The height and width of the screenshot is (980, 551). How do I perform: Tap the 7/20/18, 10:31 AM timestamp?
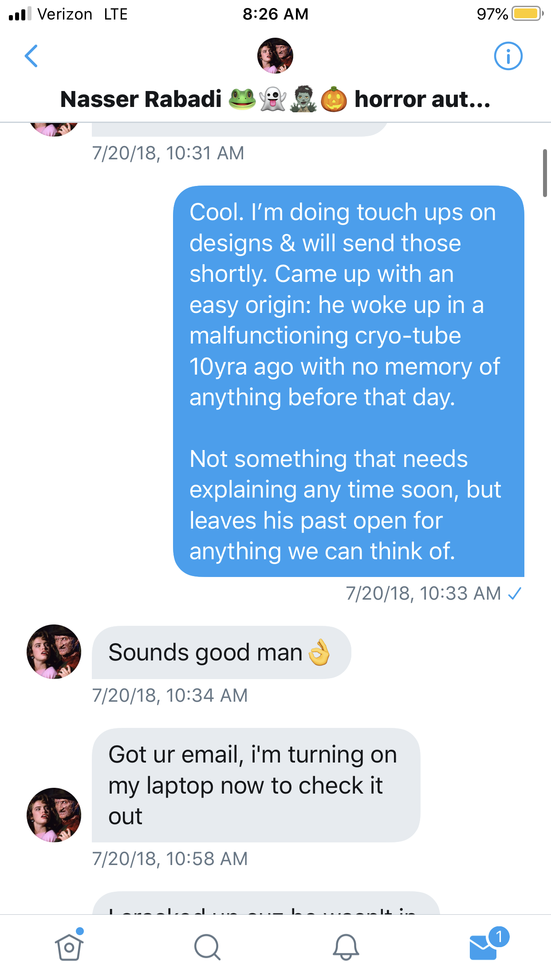pos(168,153)
